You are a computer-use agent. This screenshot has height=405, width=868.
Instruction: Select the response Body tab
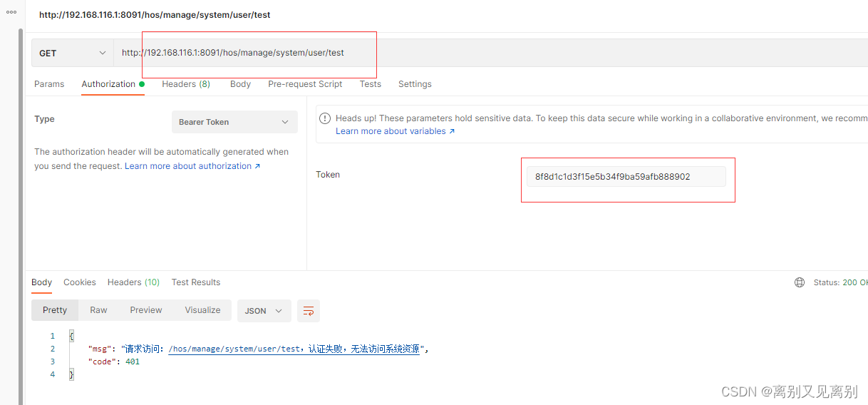41,282
